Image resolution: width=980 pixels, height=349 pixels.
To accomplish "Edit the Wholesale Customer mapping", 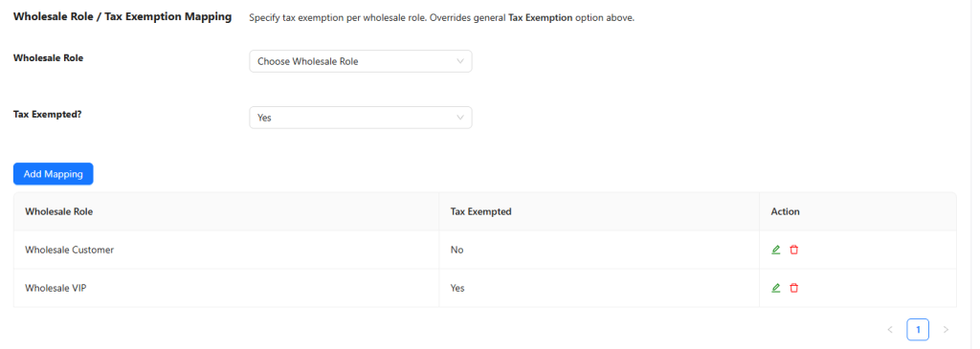I will pyautogui.click(x=775, y=250).
